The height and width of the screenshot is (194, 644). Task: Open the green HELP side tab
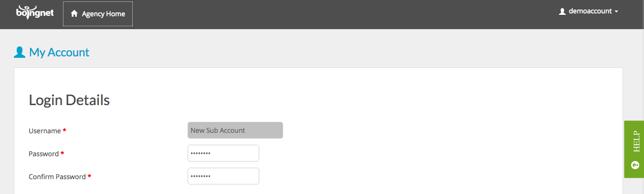click(634, 149)
